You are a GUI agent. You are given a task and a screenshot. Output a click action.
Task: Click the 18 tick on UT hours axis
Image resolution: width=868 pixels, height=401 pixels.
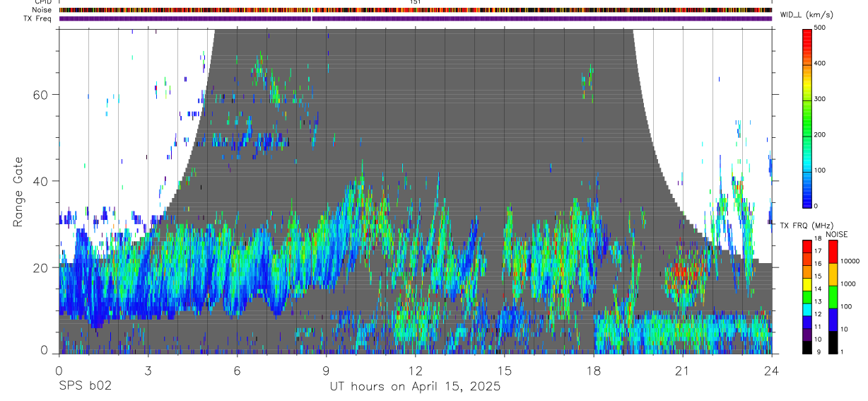pos(593,370)
